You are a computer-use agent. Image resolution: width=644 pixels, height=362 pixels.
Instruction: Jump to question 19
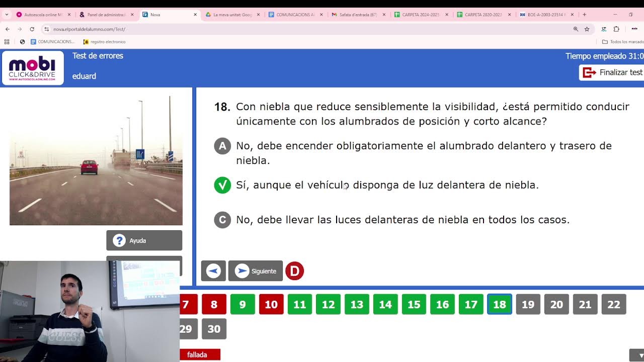pyautogui.click(x=528, y=304)
